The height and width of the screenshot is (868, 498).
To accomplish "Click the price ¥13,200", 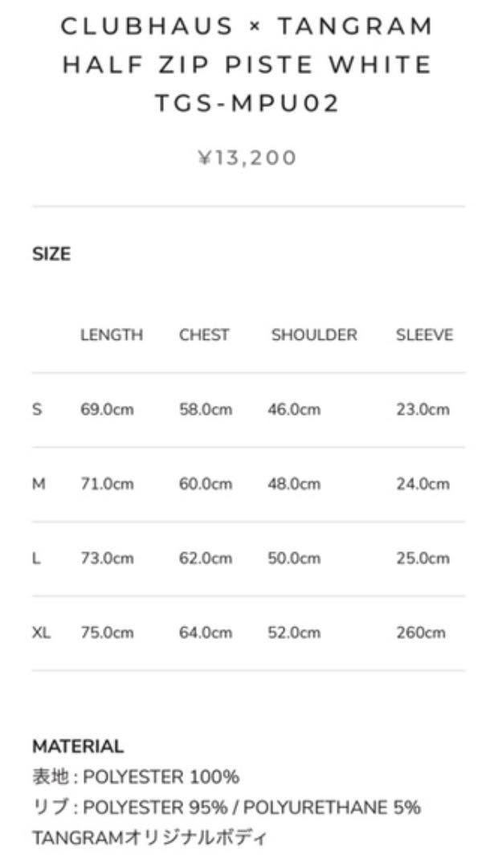I will 247,158.
